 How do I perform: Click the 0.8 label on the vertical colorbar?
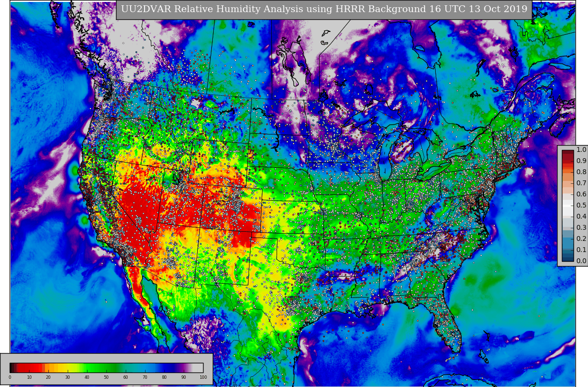pos(581,172)
